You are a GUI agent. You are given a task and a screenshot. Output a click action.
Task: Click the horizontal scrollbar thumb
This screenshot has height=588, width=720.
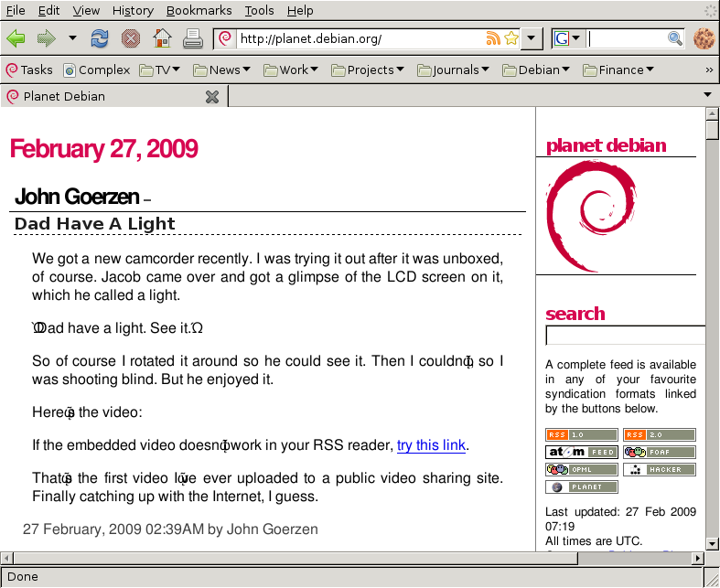(x=296, y=558)
